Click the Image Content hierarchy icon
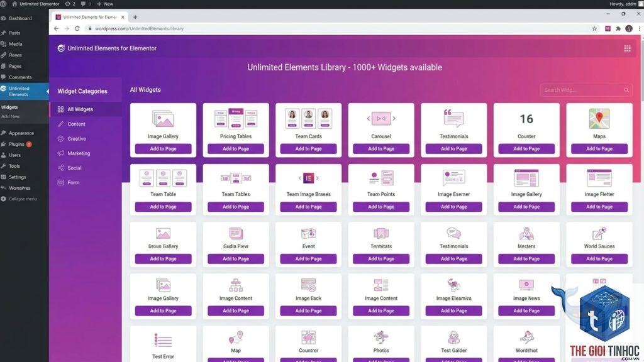 click(x=236, y=285)
